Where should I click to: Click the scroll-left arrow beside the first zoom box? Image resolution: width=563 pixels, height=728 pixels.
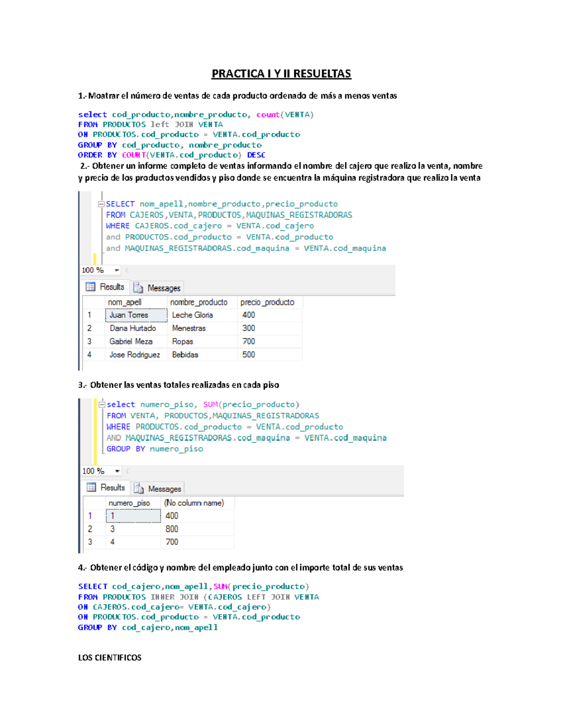[127, 270]
